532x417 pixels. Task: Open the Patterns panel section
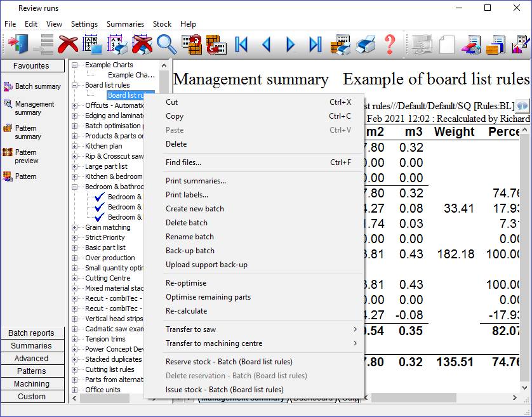point(32,371)
